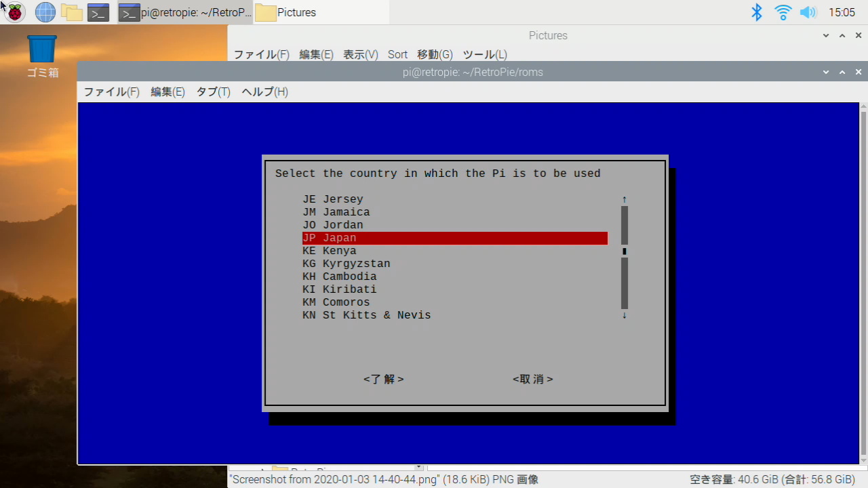Select highlighted JP Japan entry
Screen dimensions: 868x488
pos(455,238)
